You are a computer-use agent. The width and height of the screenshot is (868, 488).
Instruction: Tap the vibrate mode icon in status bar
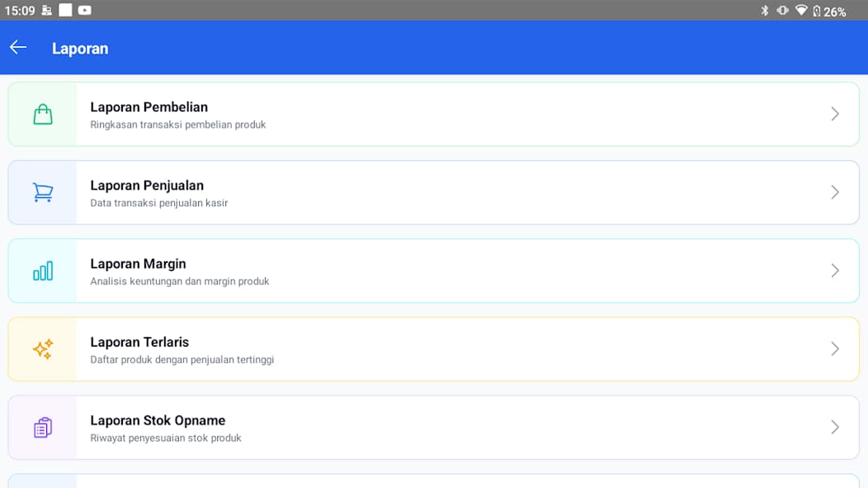pyautogui.click(x=782, y=11)
